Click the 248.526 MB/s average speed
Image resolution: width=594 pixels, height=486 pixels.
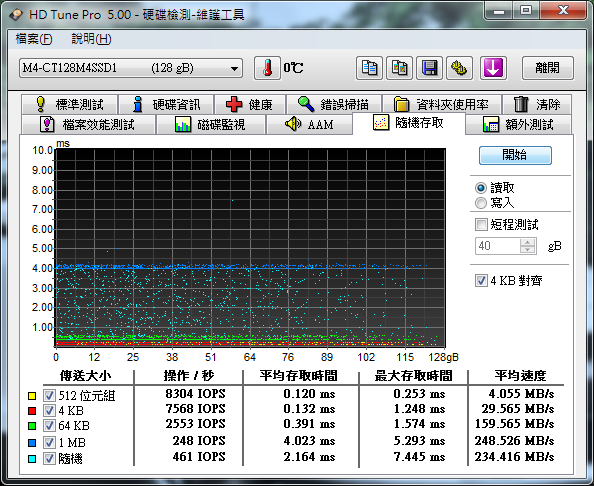tap(514, 441)
